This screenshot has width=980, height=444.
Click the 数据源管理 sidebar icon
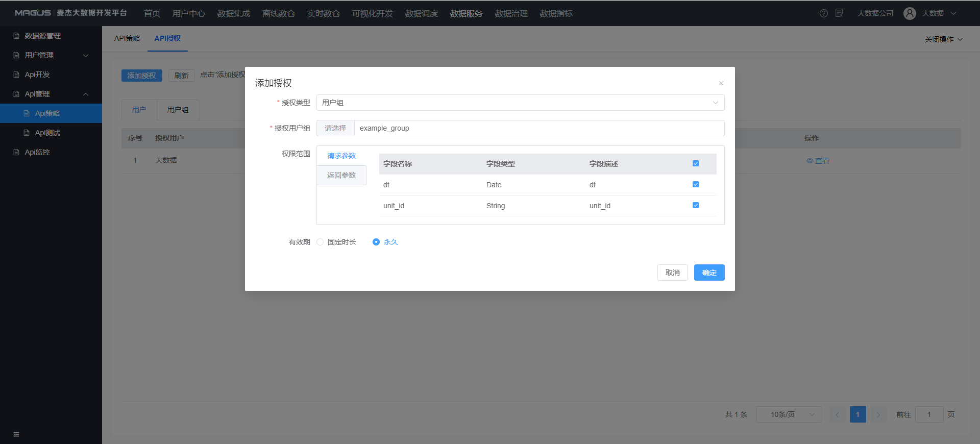click(16, 36)
